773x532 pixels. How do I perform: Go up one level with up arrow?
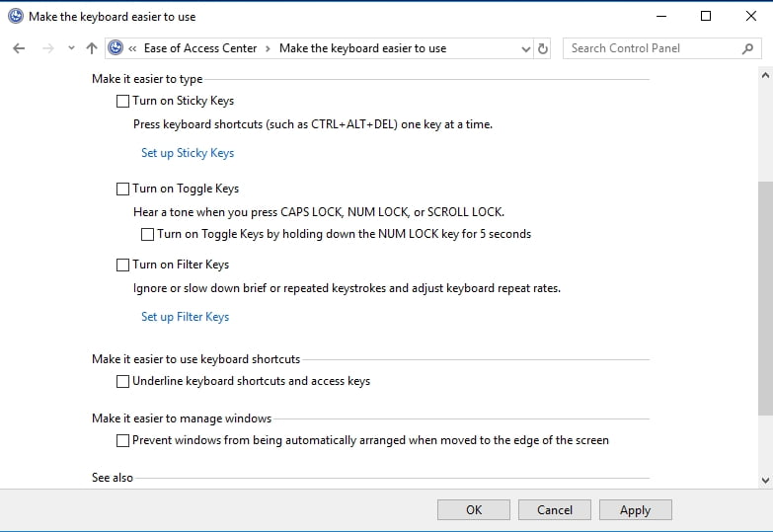pos(92,48)
